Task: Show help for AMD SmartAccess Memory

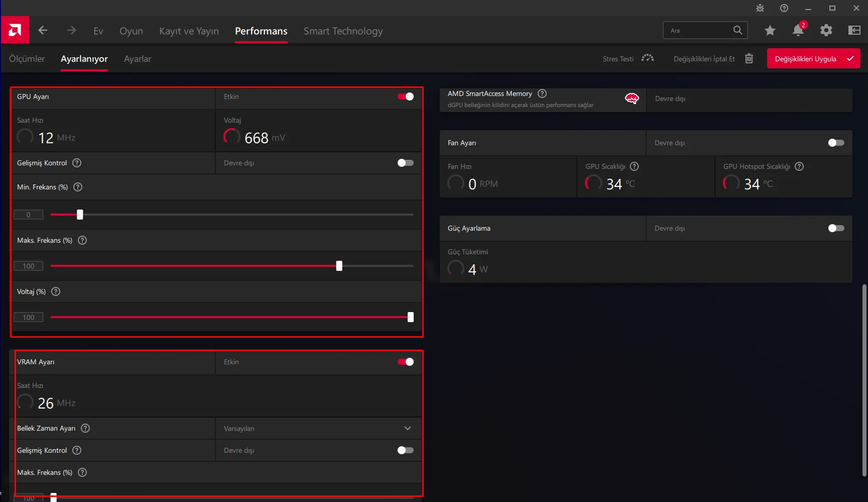Action: [x=542, y=93]
